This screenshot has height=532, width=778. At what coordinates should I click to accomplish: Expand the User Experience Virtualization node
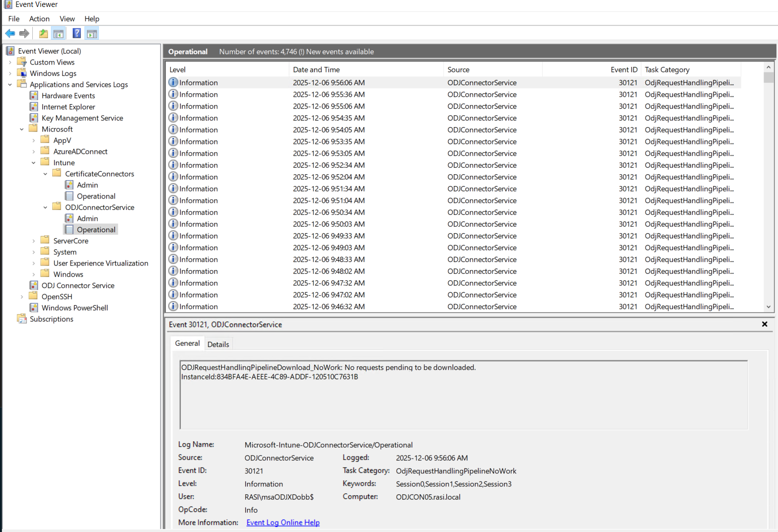[x=34, y=263]
